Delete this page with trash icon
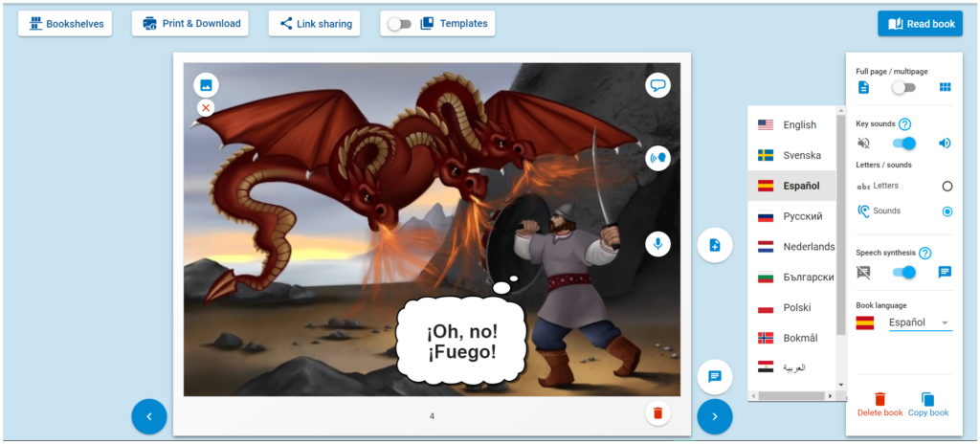 (657, 412)
